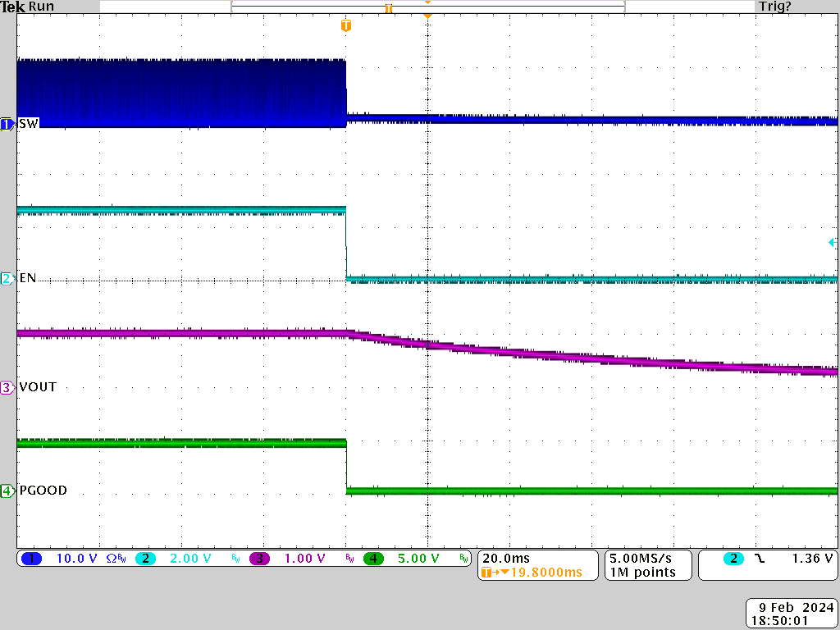840x630 pixels.
Task: Click the cyan trigger level arrow on right edge
Action: click(x=832, y=243)
